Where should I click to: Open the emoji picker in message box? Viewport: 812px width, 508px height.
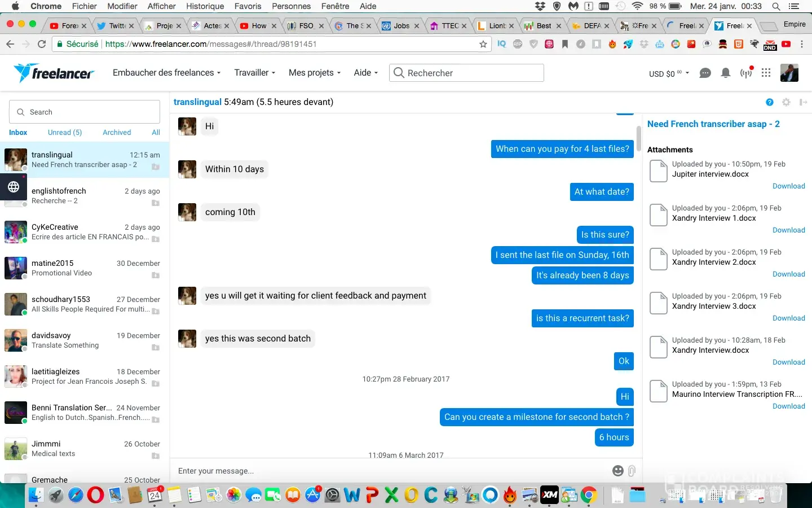[618, 471]
